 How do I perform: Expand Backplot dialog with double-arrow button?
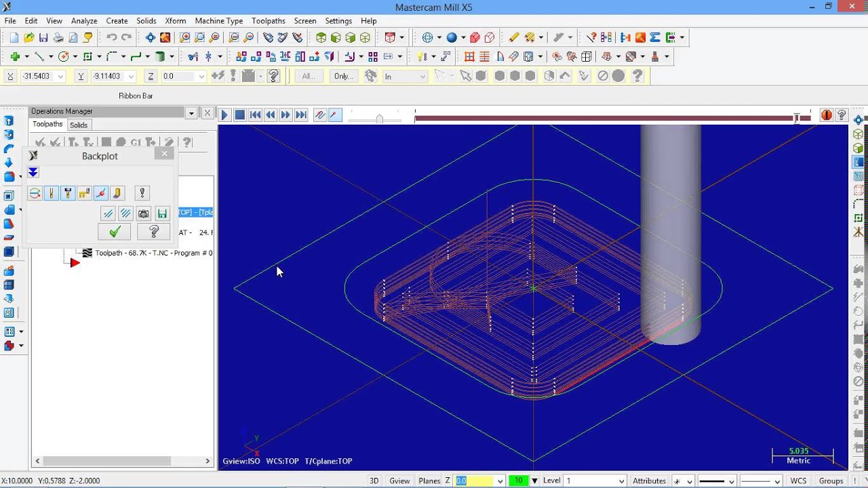click(x=33, y=172)
